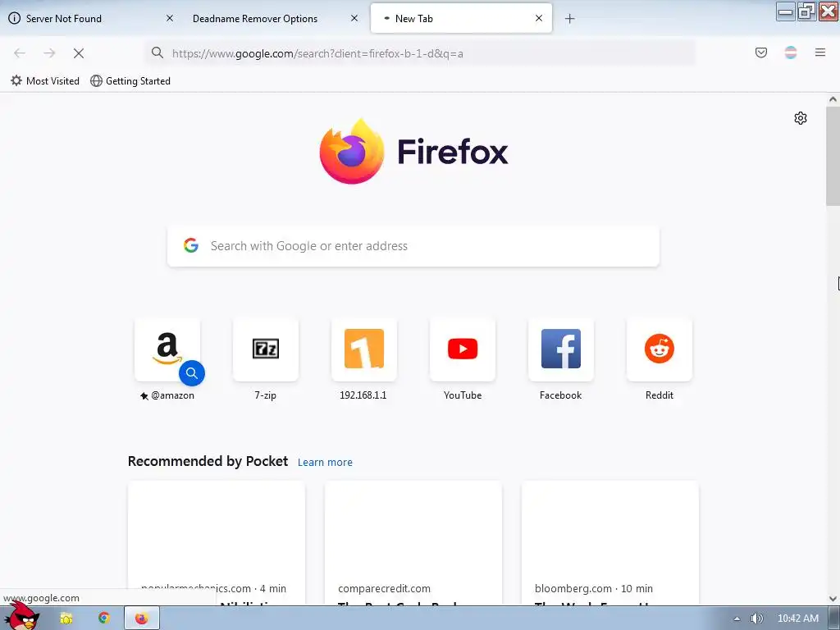
Task: Open the Amazon shortcut tile
Action: click(x=167, y=349)
